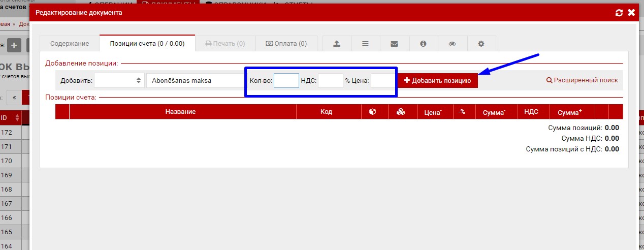Open the eye view icon tab
644x250 pixels.
[x=452, y=44]
